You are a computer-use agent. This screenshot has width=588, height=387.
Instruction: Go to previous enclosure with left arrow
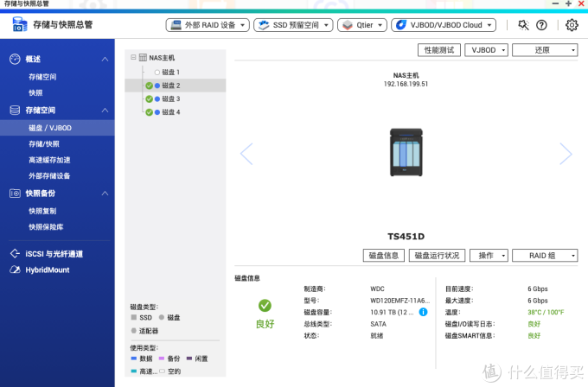point(246,154)
